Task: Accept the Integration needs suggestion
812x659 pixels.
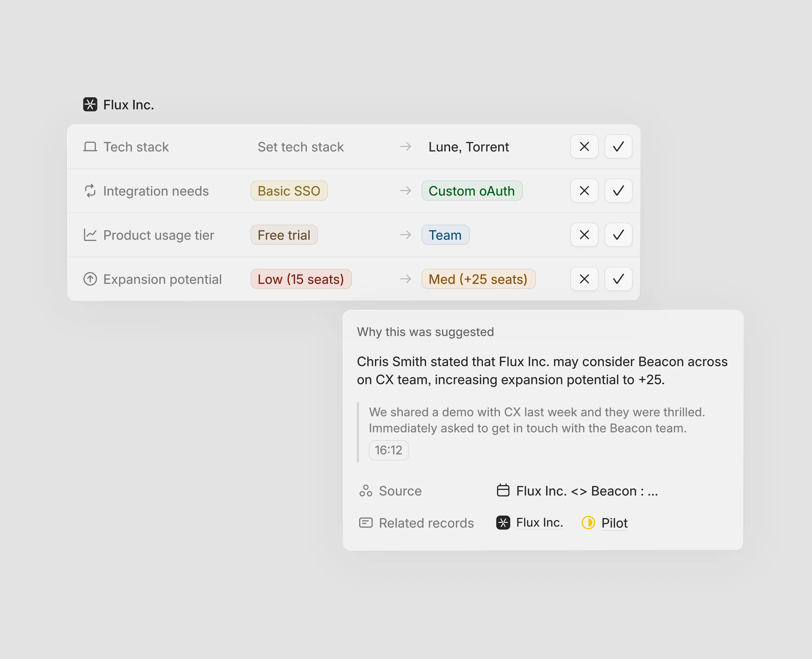Action: pos(618,191)
